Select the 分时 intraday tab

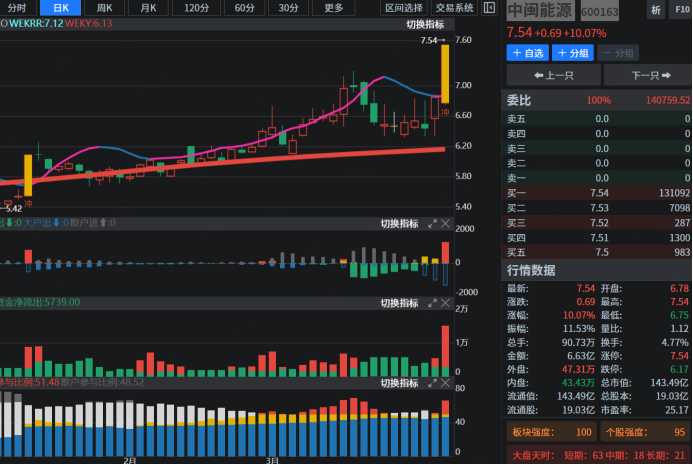17,8
